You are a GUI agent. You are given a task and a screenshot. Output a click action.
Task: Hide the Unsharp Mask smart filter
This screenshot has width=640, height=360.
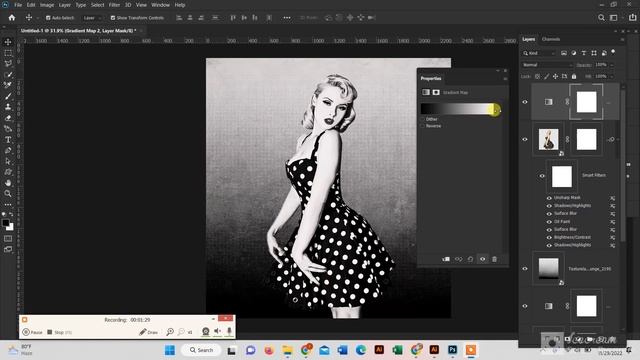(549, 198)
